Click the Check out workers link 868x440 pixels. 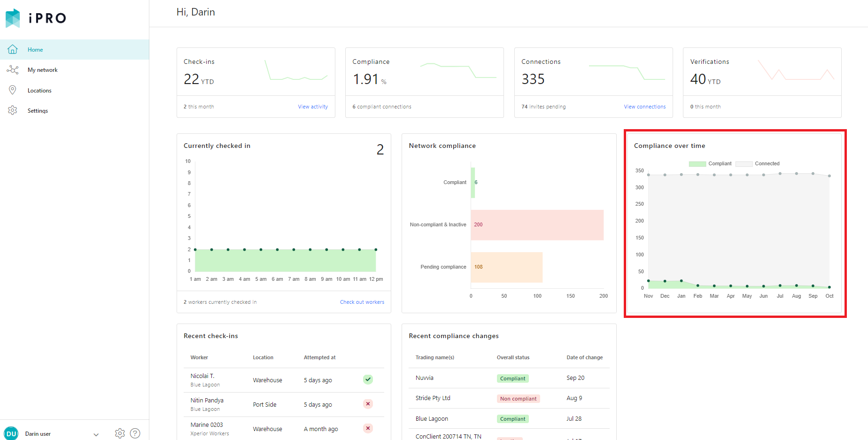[362, 302]
